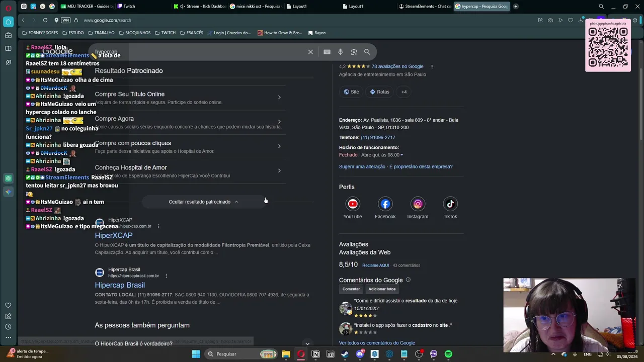Switch to the Kick Stream Dashboard tab
644x362 pixels.
click(x=199, y=7)
